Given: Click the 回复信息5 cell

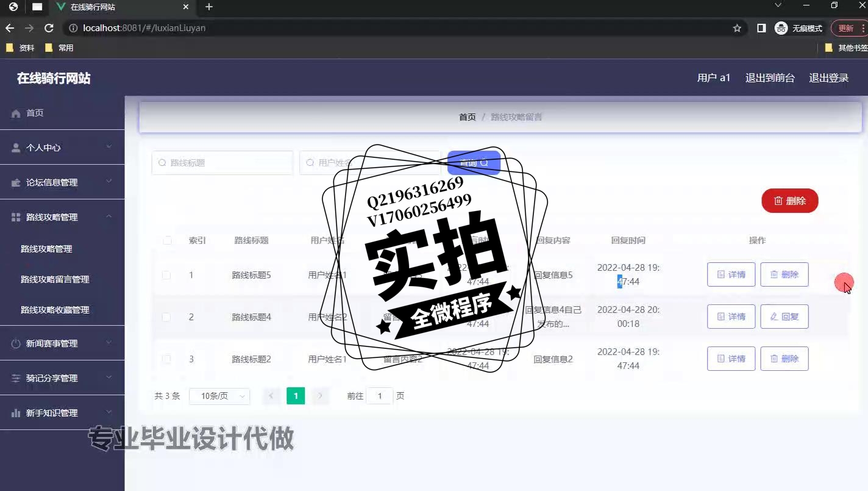Looking at the screenshot, I should pyautogui.click(x=553, y=275).
